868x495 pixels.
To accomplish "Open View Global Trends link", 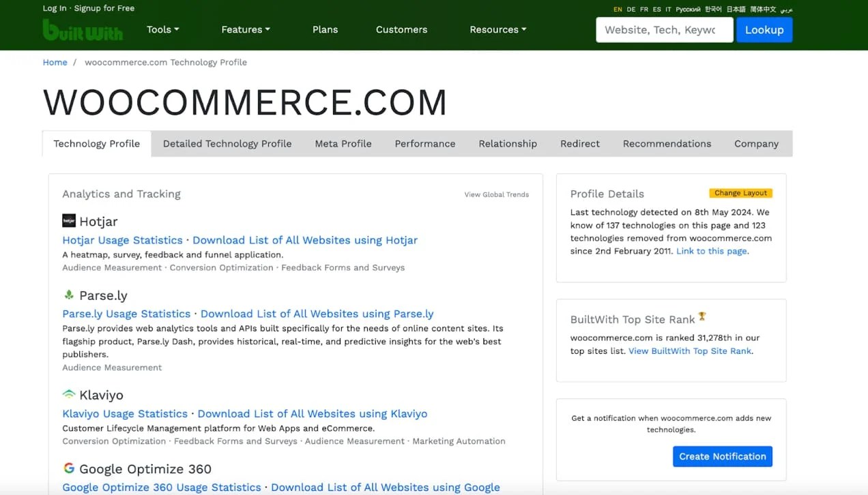I will (497, 194).
